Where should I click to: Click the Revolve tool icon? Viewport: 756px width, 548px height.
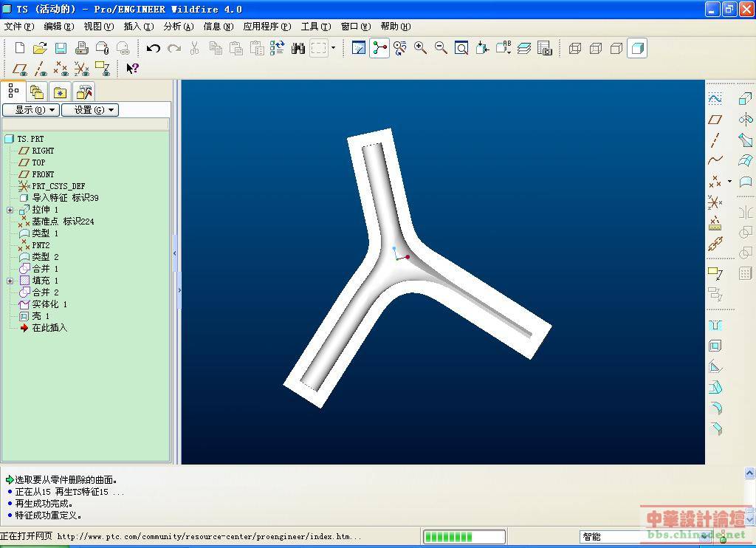[745, 120]
